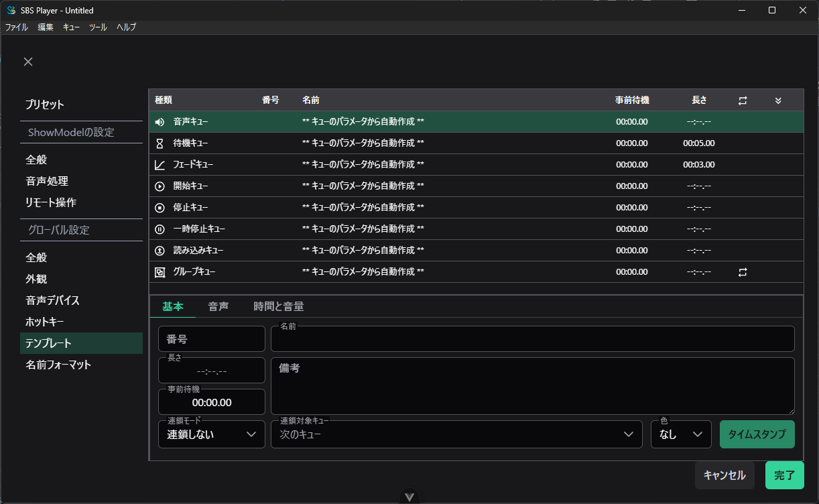Open 外観 settings
The width and height of the screenshot is (819, 504).
(x=81, y=279)
